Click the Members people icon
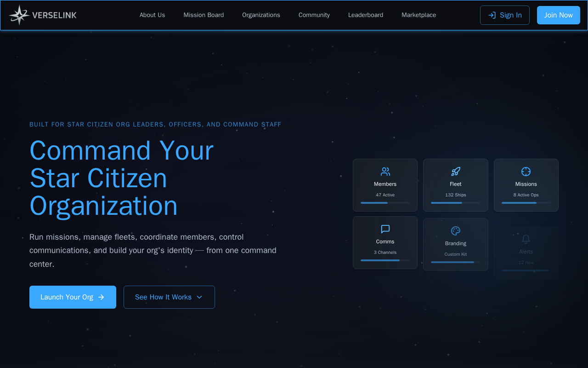The width and height of the screenshot is (588, 368). pyautogui.click(x=385, y=172)
